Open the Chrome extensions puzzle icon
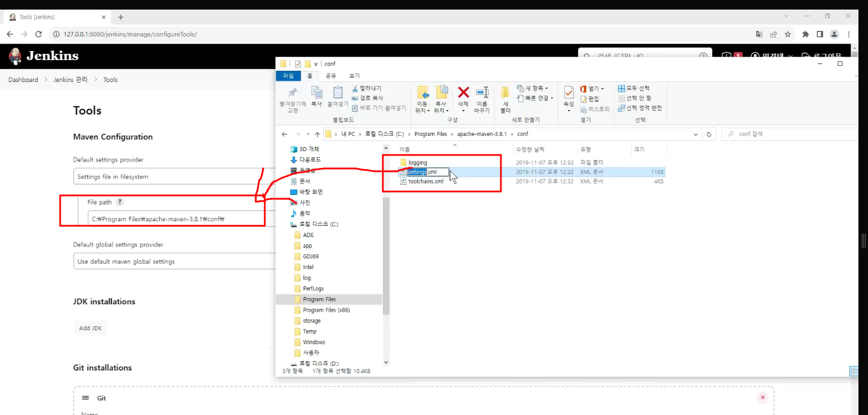 [806, 34]
